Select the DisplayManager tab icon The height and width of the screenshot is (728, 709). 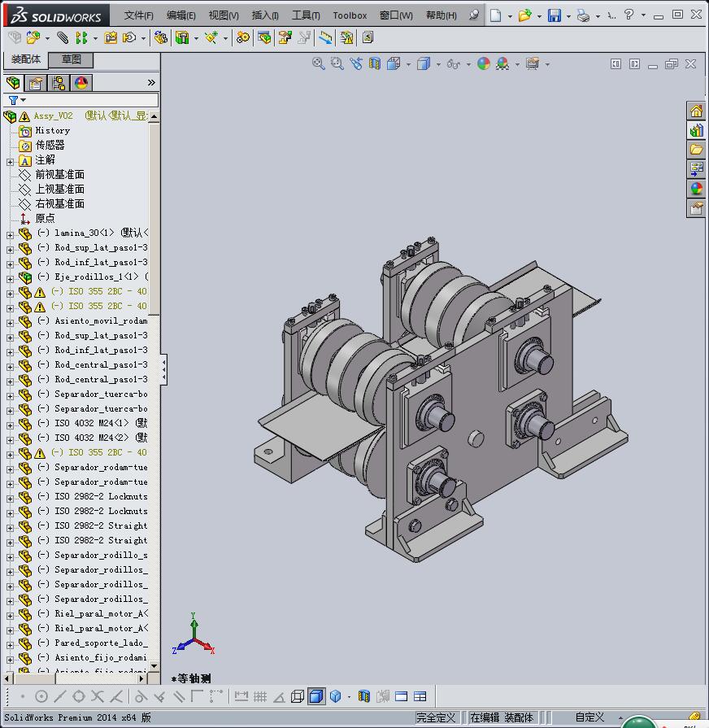(81, 83)
